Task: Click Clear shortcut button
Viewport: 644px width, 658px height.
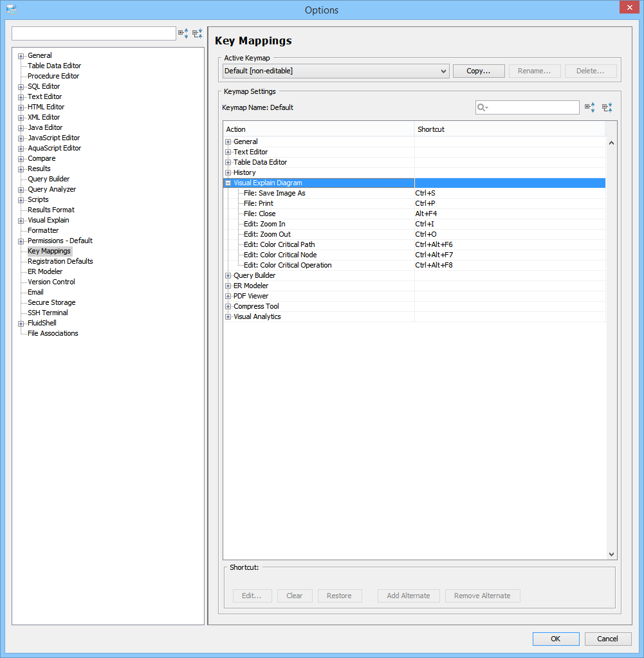Action: coord(295,596)
